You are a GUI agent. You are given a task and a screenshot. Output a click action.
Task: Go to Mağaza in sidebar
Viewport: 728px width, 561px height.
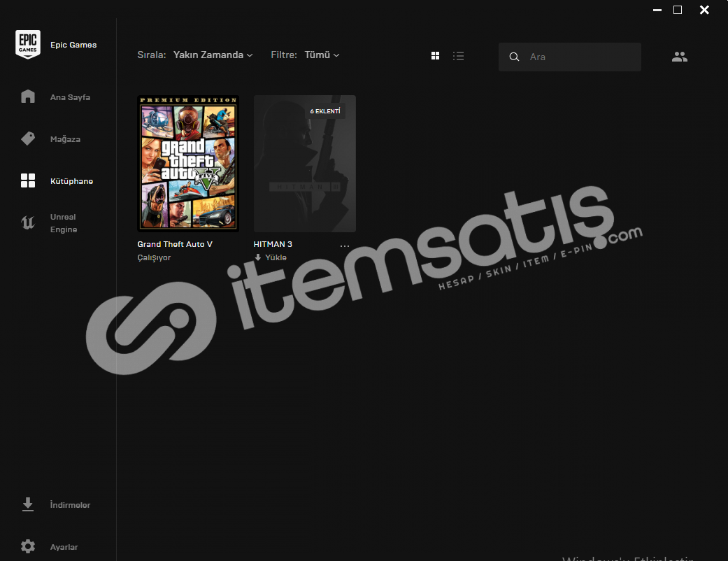[x=65, y=139]
